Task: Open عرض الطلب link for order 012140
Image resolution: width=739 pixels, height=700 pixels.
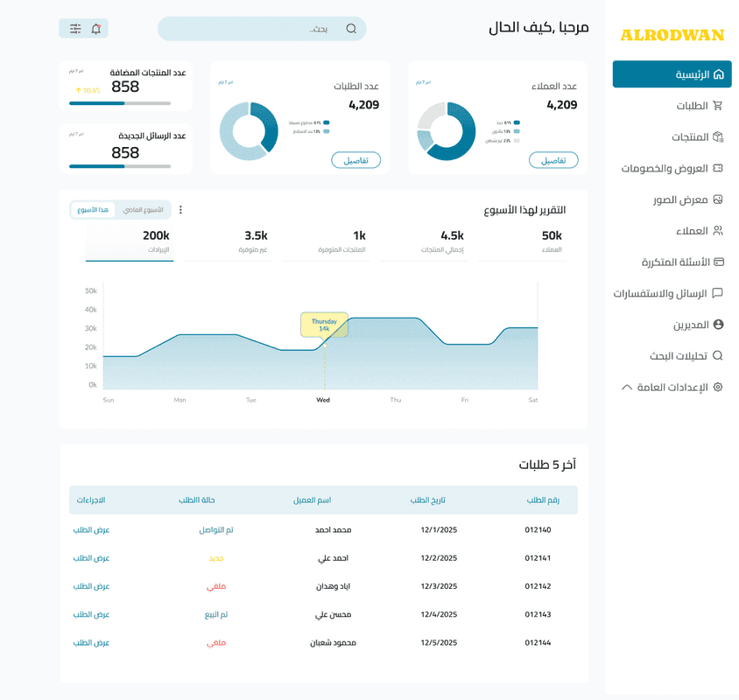Action: click(x=90, y=529)
